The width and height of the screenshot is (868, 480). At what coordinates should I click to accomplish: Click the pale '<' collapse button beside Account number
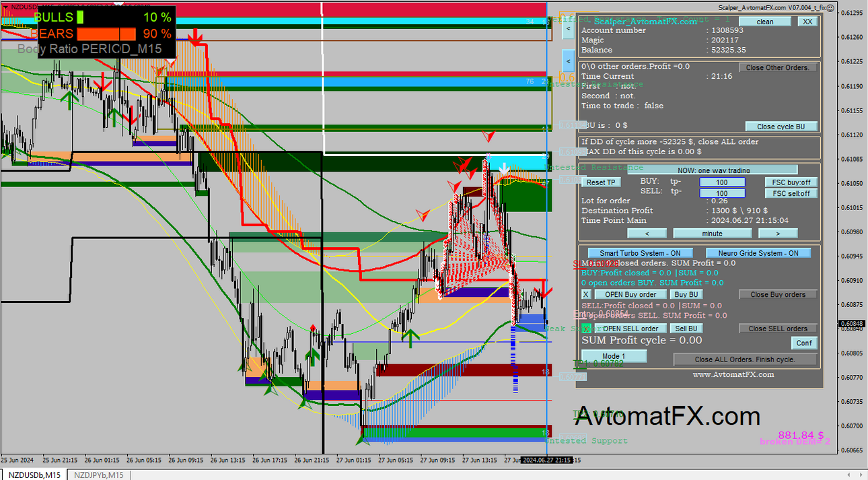click(568, 29)
